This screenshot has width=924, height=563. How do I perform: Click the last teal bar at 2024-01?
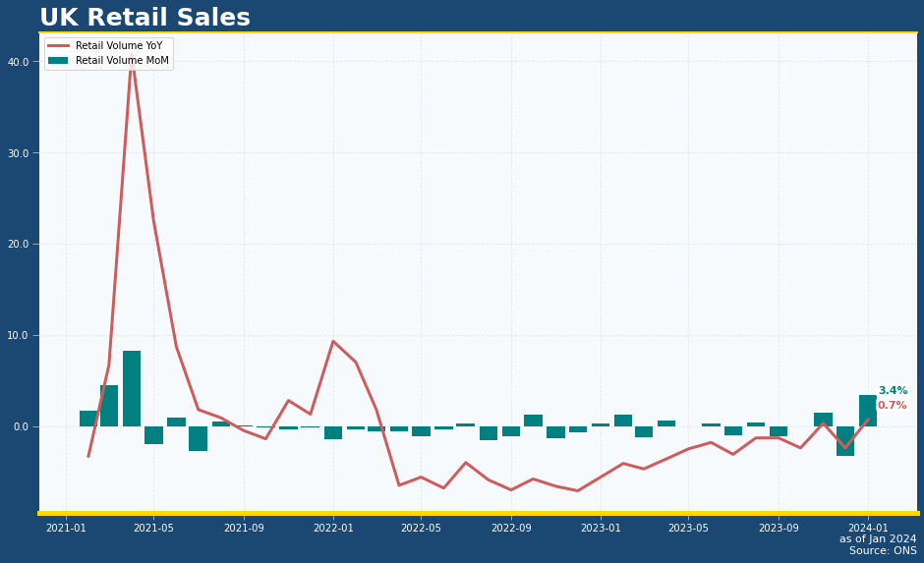[868, 411]
